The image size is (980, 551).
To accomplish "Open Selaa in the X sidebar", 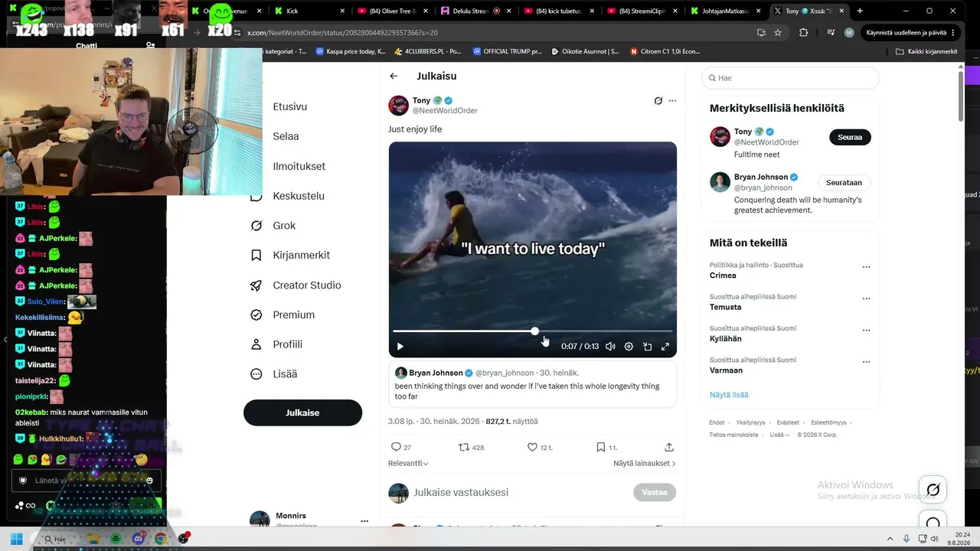I will pyautogui.click(x=286, y=136).
